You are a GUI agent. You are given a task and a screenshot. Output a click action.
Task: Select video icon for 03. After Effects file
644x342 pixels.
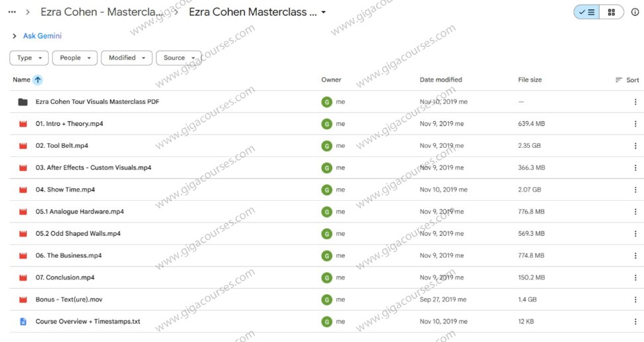(23, 168)
